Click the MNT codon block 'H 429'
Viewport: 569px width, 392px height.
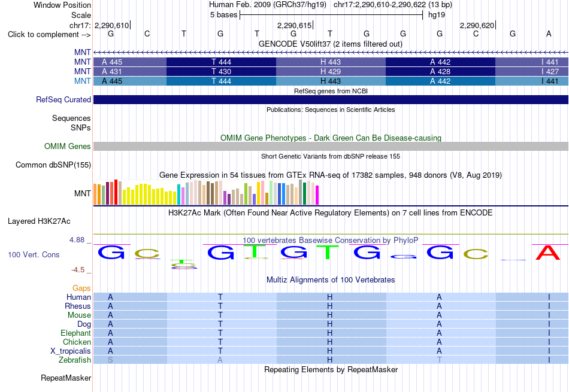tap(331, 71)
